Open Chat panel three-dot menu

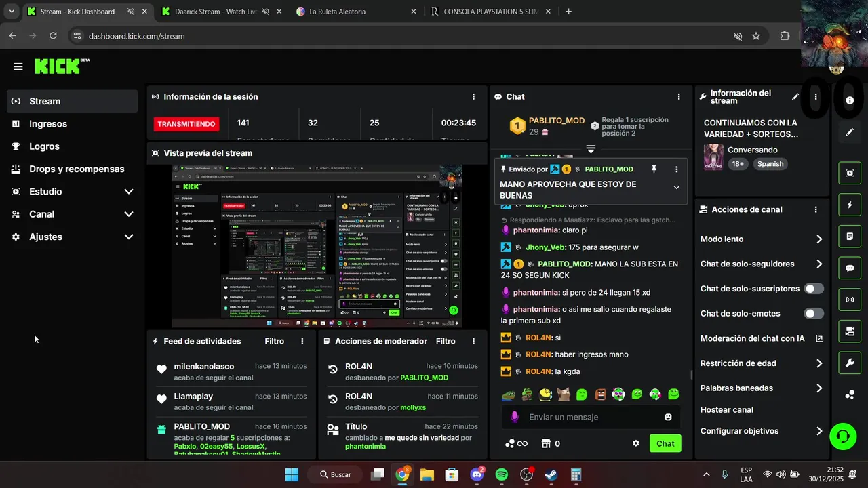tap(679, 97)
